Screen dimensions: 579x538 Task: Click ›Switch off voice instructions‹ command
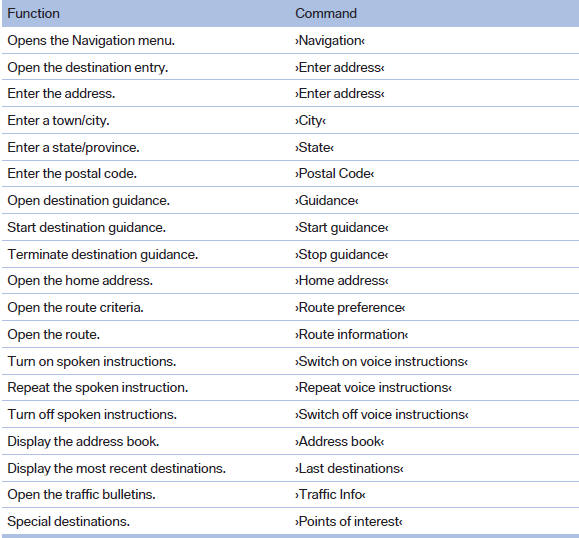[x=381, y=415]
